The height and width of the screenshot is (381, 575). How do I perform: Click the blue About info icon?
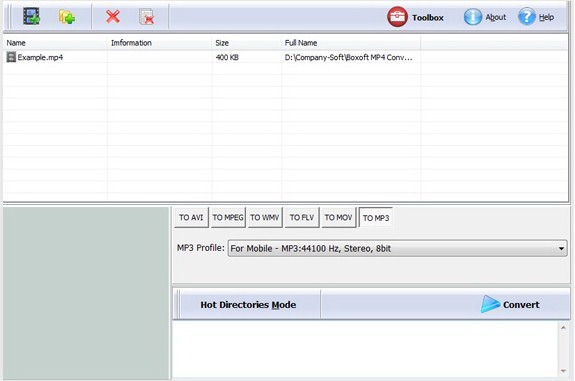point(473,17)
